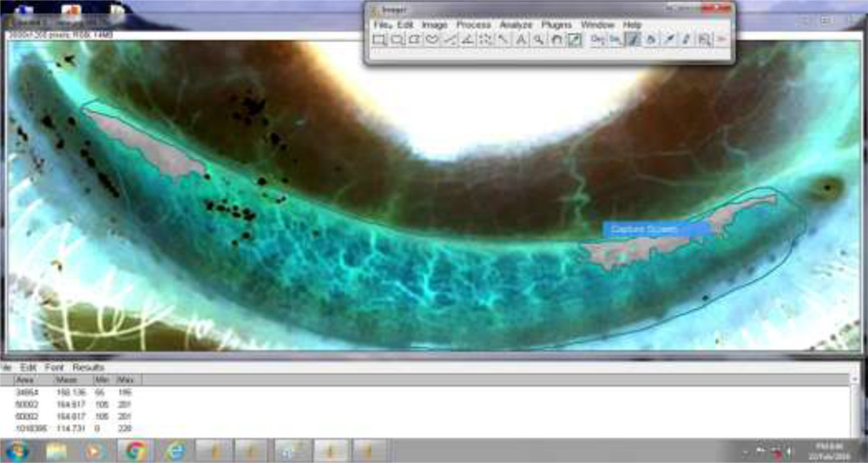Select the Oval selection tool
Screen dimensions: 868x463
coord(397,40)
